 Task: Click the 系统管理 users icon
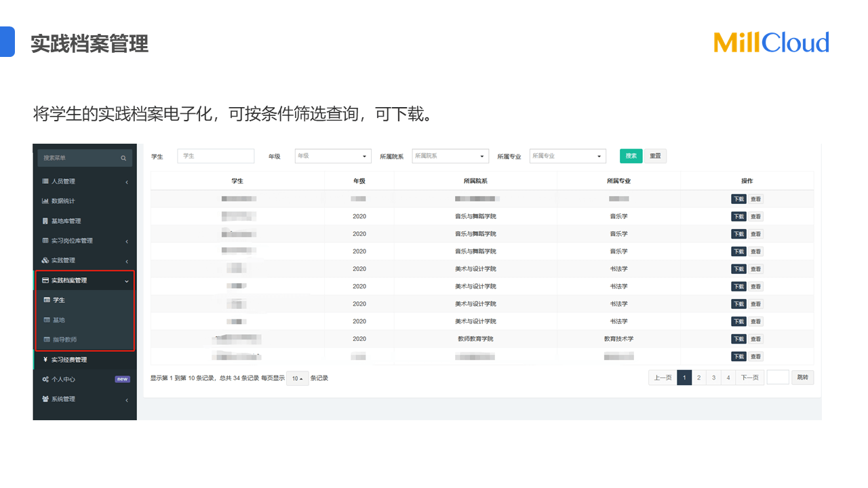45,399
